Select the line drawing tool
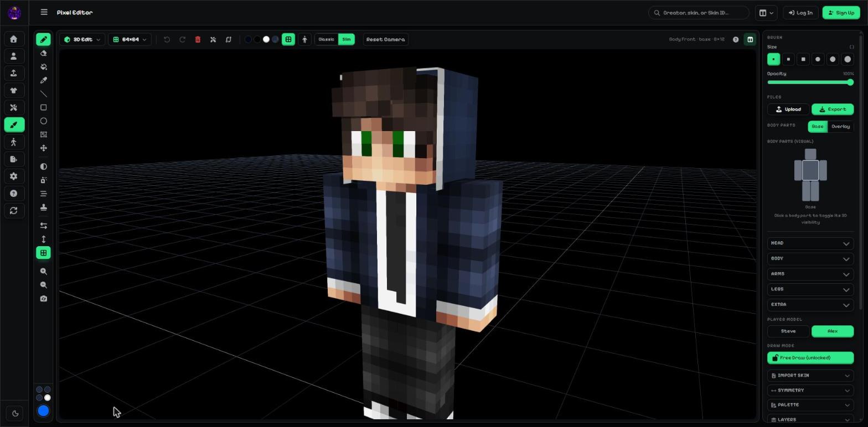Viewport: 868px width, 427px height. coord(43,94)
